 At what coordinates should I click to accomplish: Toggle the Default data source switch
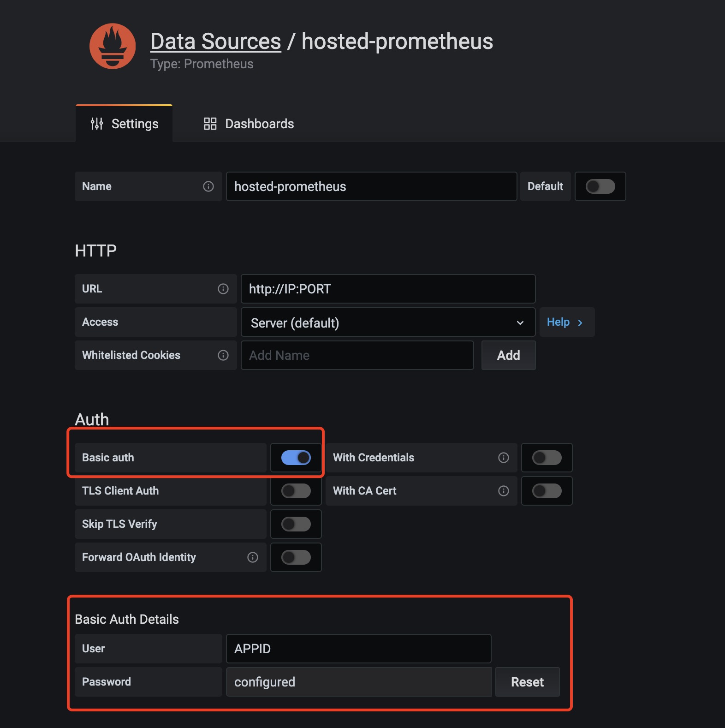[600, 186]
